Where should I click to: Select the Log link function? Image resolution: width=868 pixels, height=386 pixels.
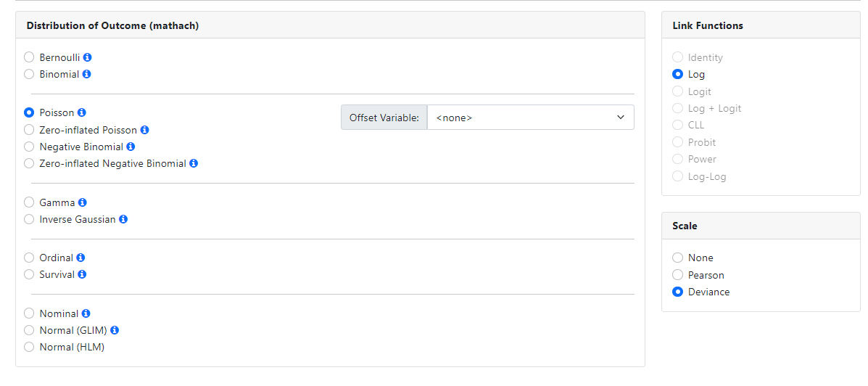click(x=677, y=74)
